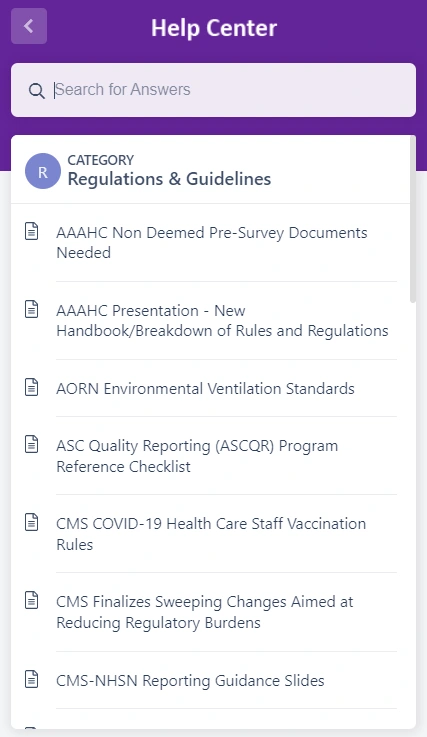Click document icon beside ASC Quality Reporting article
427x737 pixels.
tap(32, 444)
